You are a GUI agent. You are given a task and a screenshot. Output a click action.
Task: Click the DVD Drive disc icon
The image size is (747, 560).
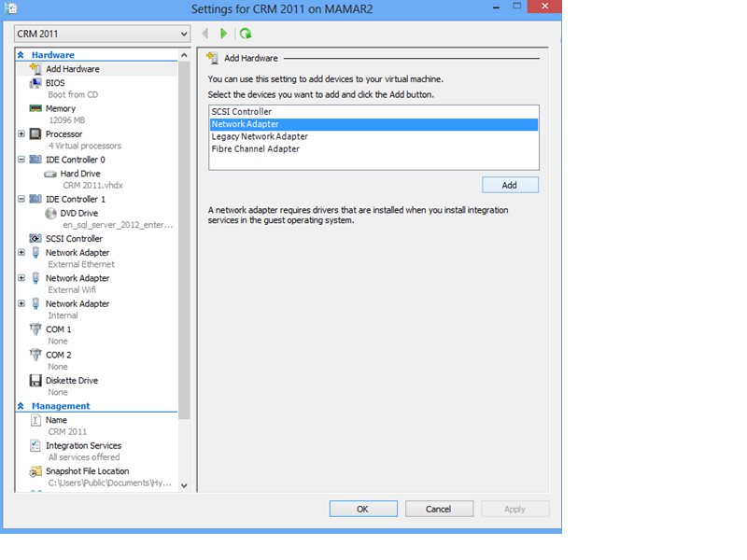tap(50, 213)
